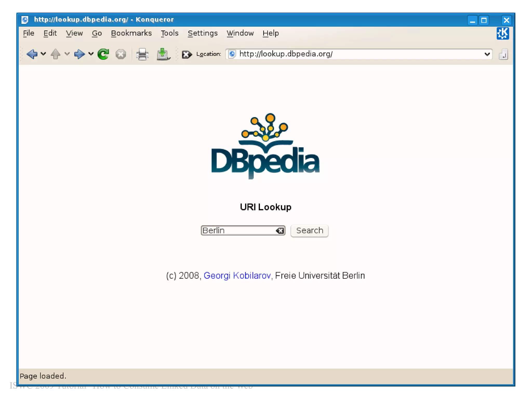The width and height of the screenshot is (532, 399).
Task: Close the Konqueror window
Action: 506,20
